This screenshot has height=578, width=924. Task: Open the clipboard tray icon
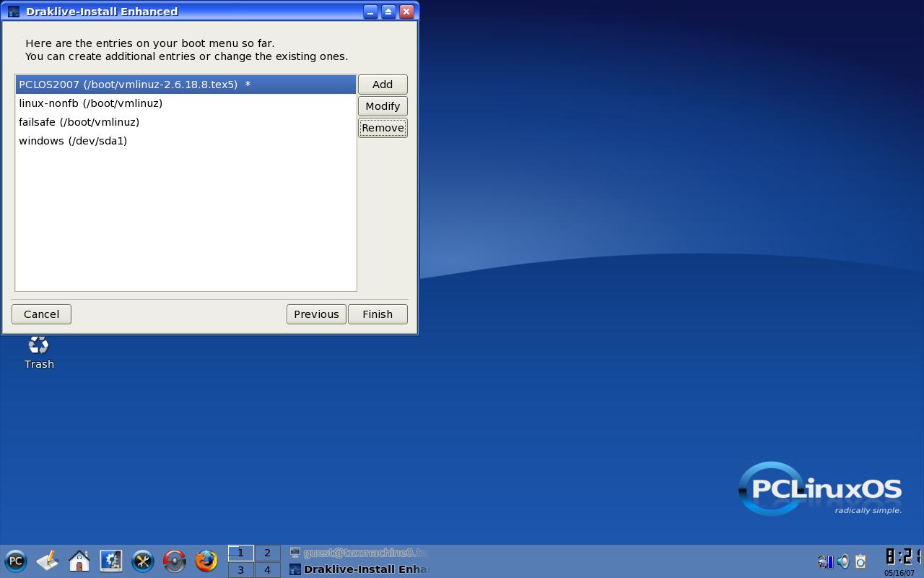tap(860, 561)
